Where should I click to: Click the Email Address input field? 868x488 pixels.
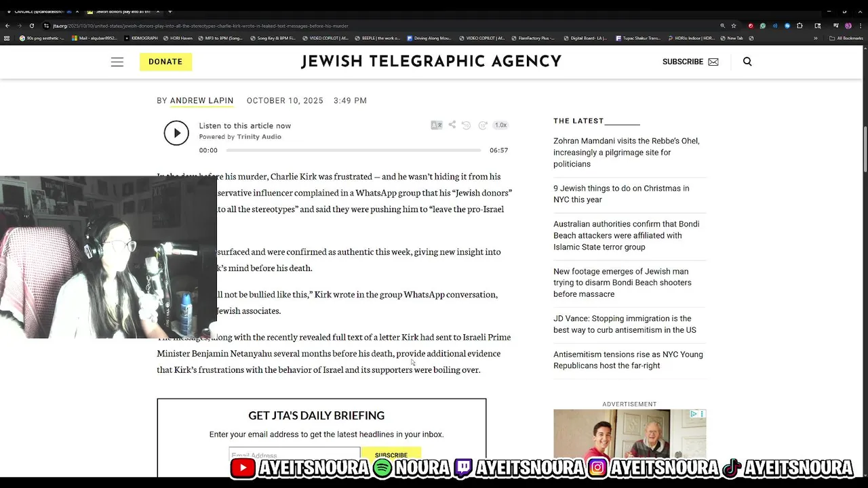pyautogui.click(x=294, y=455)
